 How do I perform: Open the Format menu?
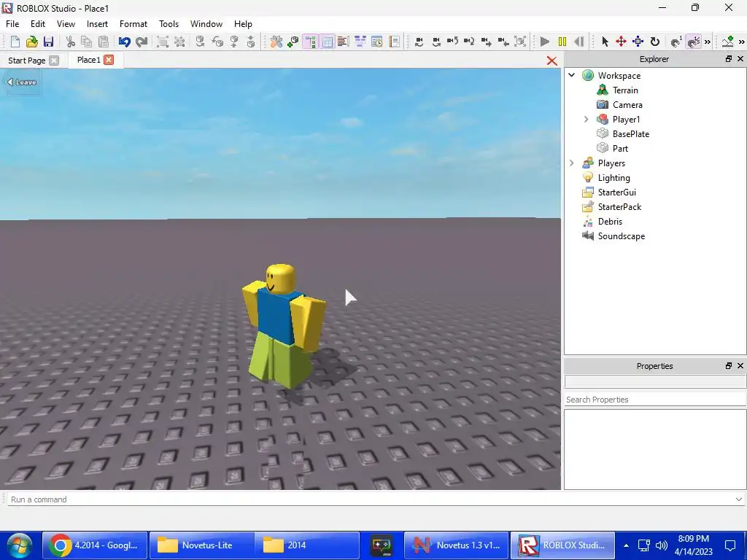click(133, 24)
